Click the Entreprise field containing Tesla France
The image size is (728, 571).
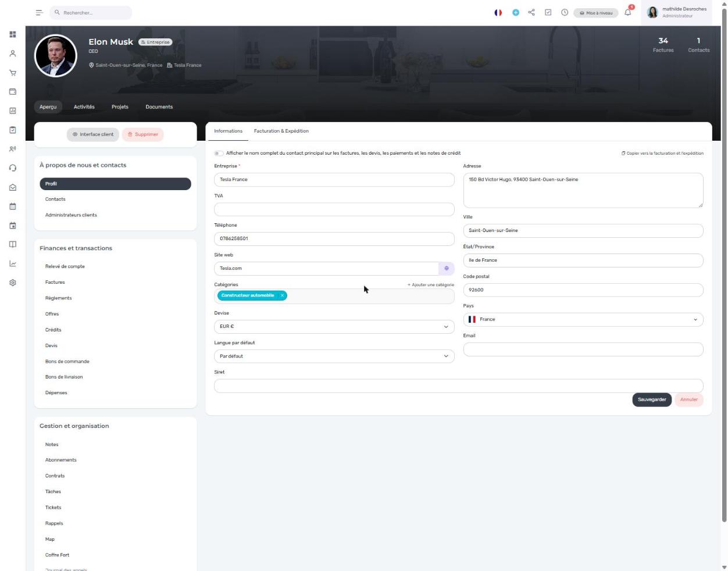(334, 180)
